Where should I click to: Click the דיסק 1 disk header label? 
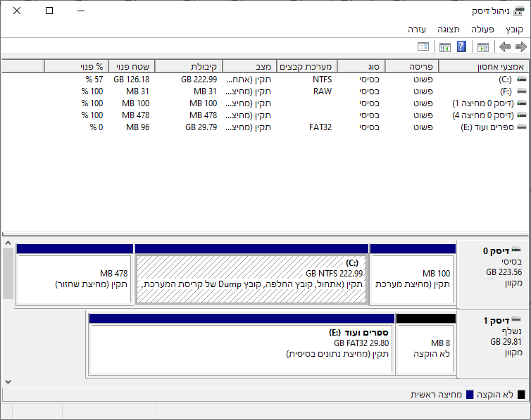pos(496,320)
